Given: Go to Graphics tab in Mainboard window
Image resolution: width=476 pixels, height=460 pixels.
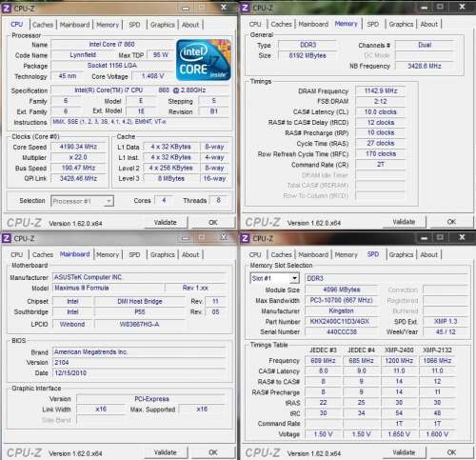Looking at the screenshot, I should pos(163,254).
